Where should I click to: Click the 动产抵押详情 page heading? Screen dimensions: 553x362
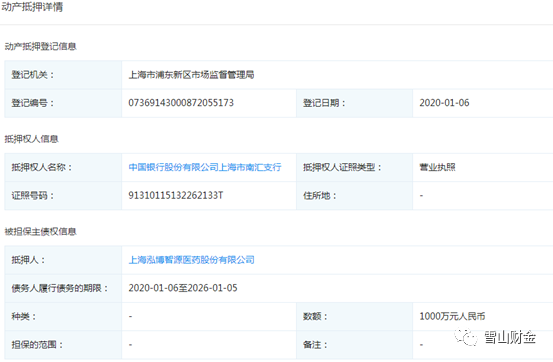coord(32,7)
